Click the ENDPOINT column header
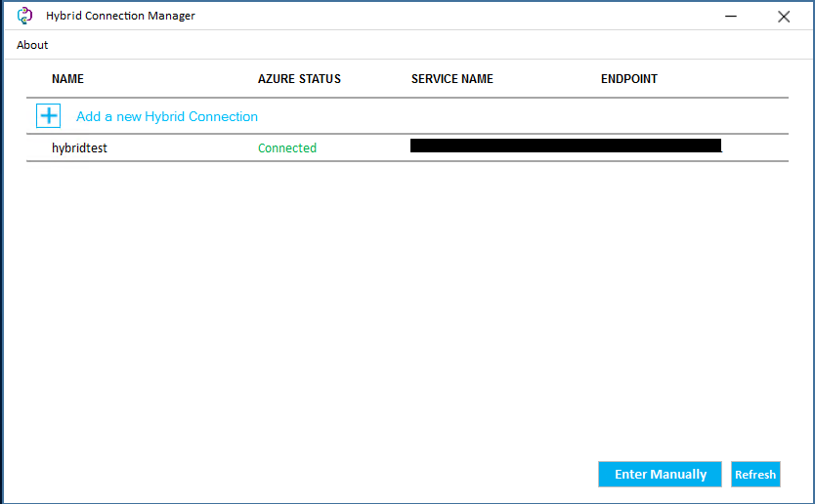This screenshot has height=504, width=815. click(x=629, y=79)
